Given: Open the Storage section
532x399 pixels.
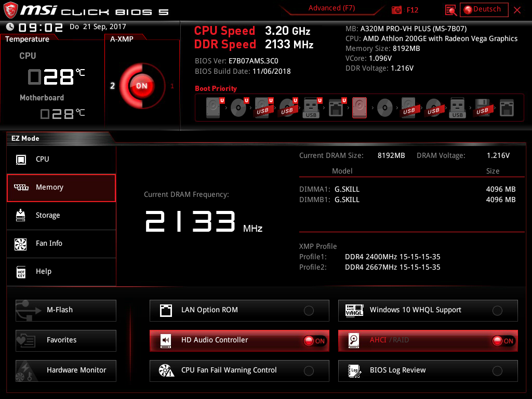Looking at the screenshot, I should (61, 216).
